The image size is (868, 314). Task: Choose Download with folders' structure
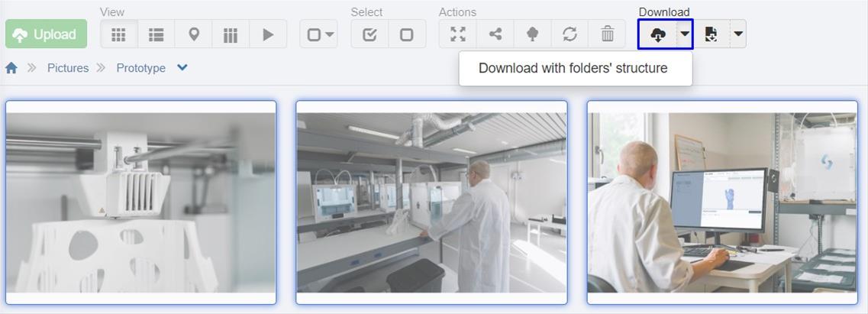pos(573,68)
